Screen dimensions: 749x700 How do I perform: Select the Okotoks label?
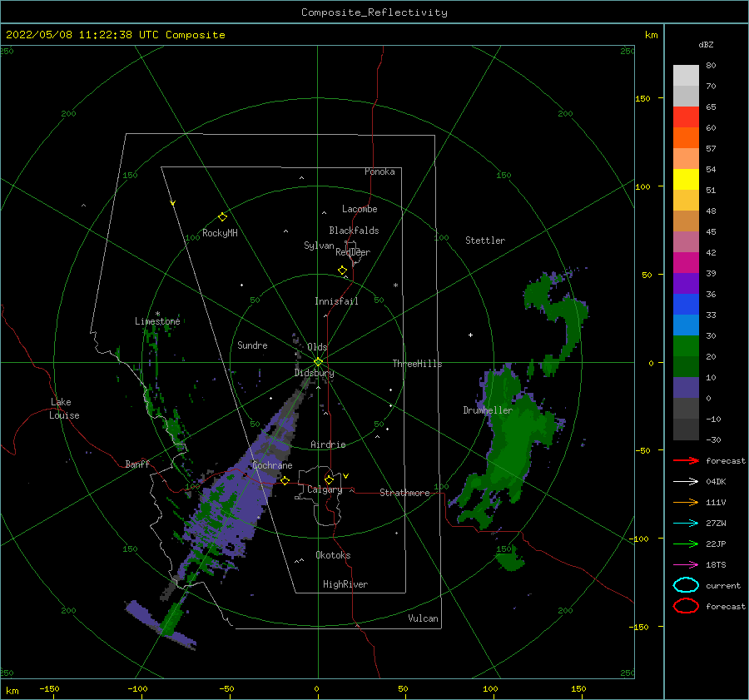(x=332, y=555)
